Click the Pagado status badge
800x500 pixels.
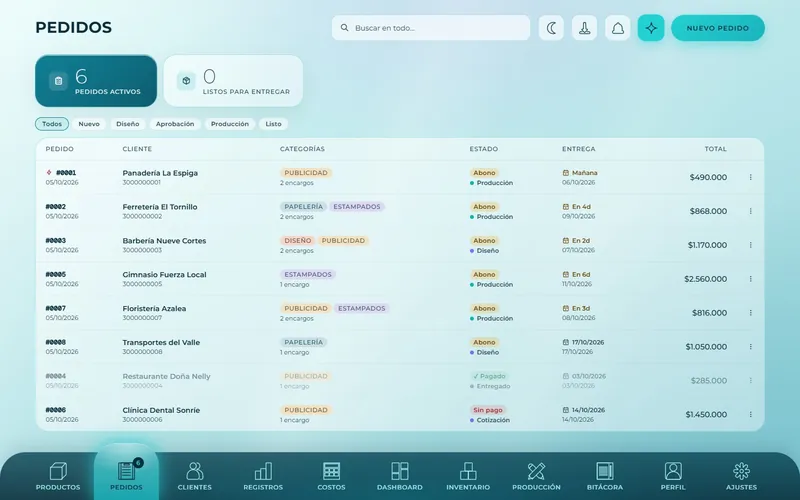(x=489, y=376)
